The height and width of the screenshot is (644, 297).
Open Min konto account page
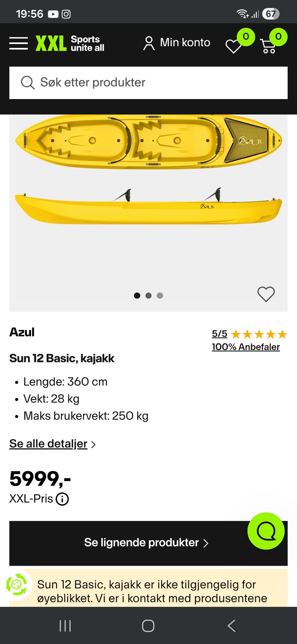tap(177, 43)
